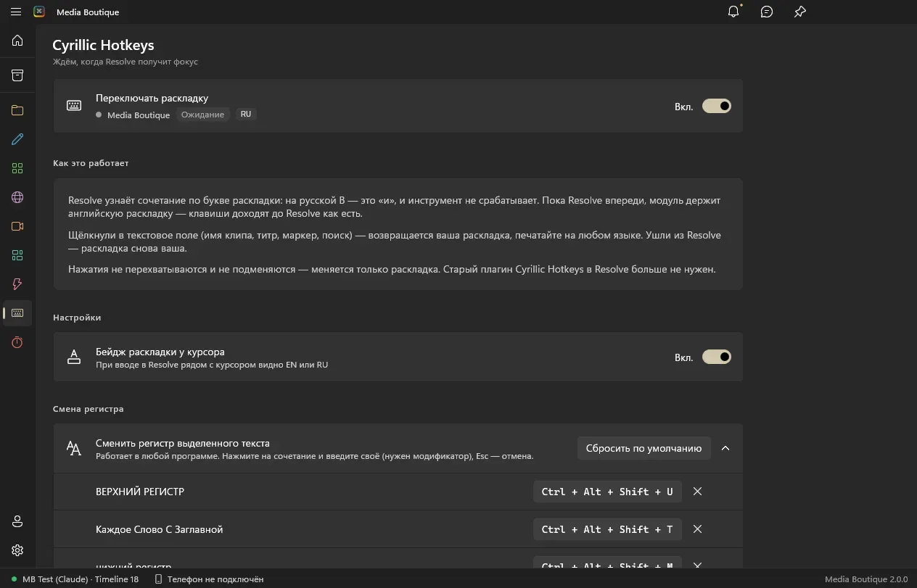Open the account profile icon in sidebar
917x588 pixels.
point(17,521)
